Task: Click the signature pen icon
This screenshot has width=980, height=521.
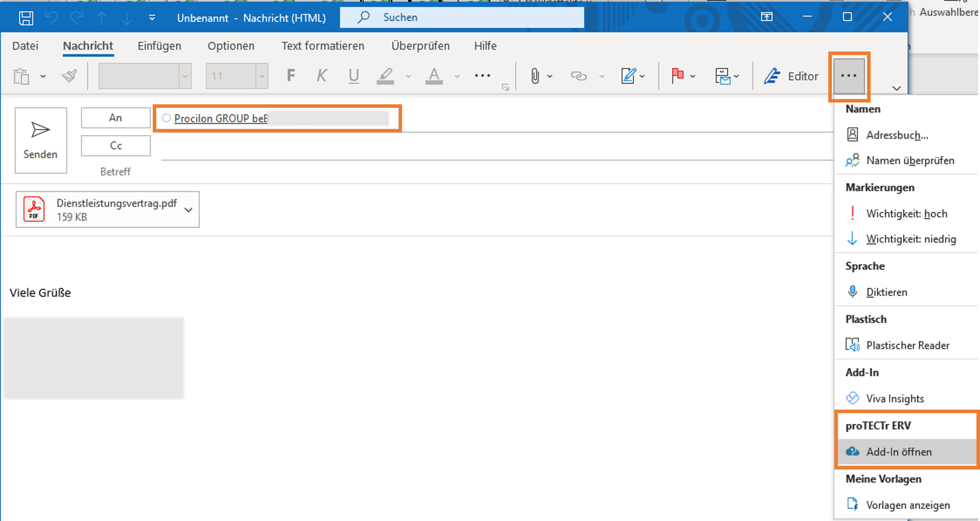Action: coord(628,76)
